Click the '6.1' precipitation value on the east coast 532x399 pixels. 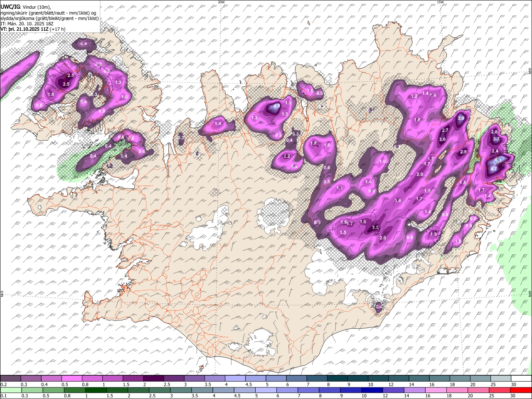click(499, 160)
